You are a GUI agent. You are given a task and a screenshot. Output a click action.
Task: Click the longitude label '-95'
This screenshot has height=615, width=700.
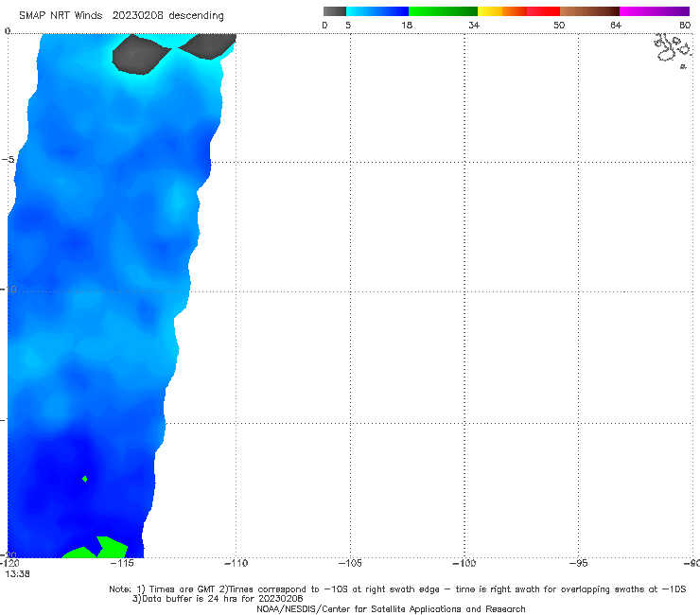click(578, 563)
